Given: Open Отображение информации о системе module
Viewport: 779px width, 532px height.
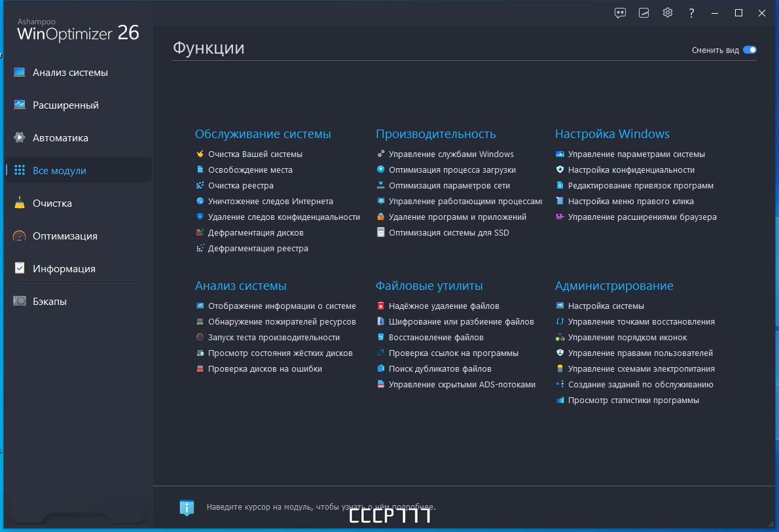Looking at the screenshot, I should 281,306.
